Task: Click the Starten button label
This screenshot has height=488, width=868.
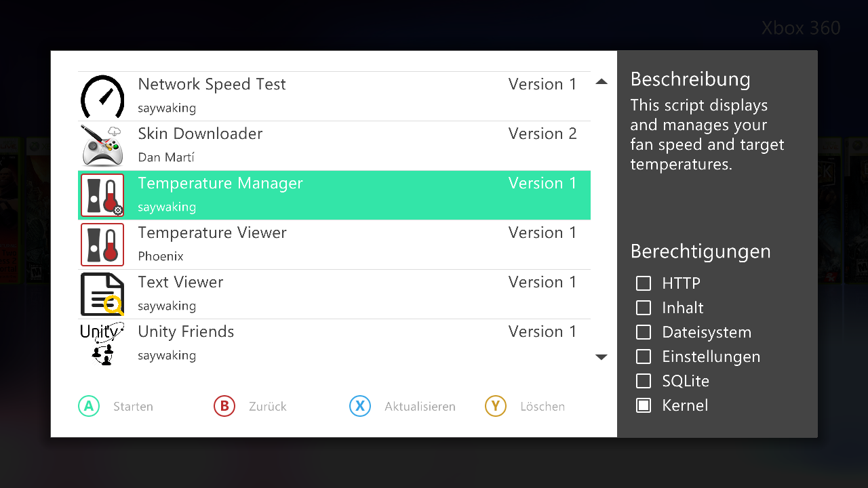Action: point(133,407)
